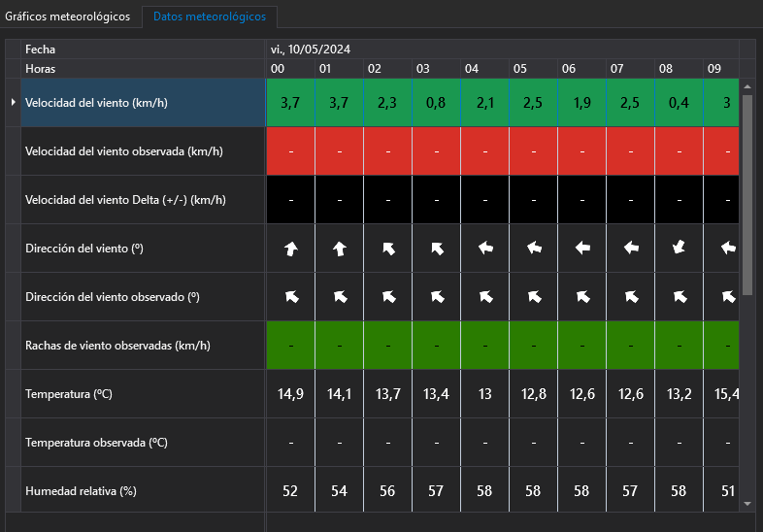763x532 pixels.
Task: Click the scrollbar up arrow
Action: [x=747, y=87]
